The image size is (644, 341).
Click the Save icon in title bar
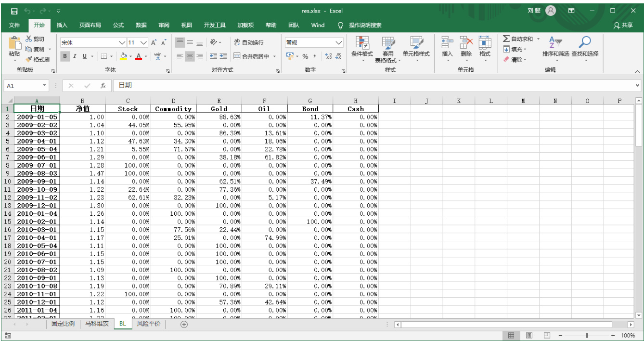[x=14, y=11]
